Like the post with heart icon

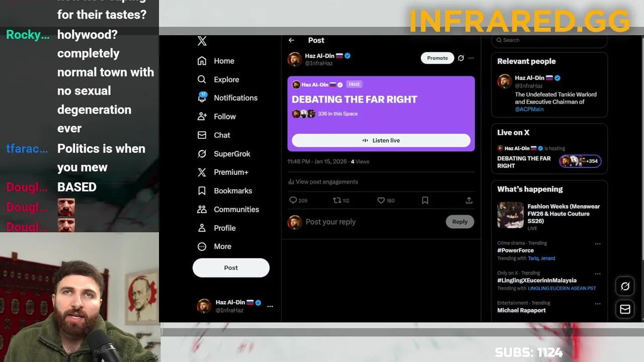(x=381, y=200)
